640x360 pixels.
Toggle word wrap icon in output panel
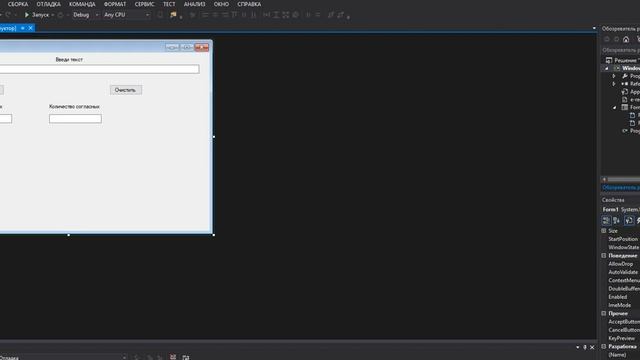point(186,358)
